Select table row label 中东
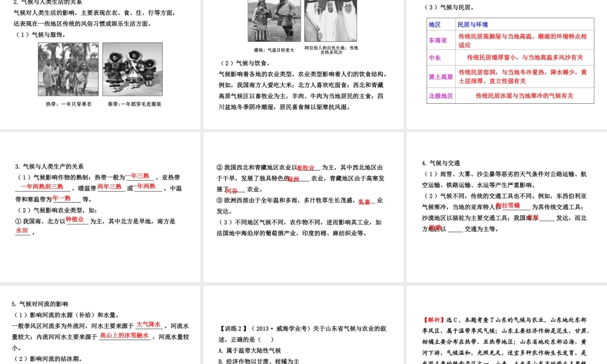 441,58
